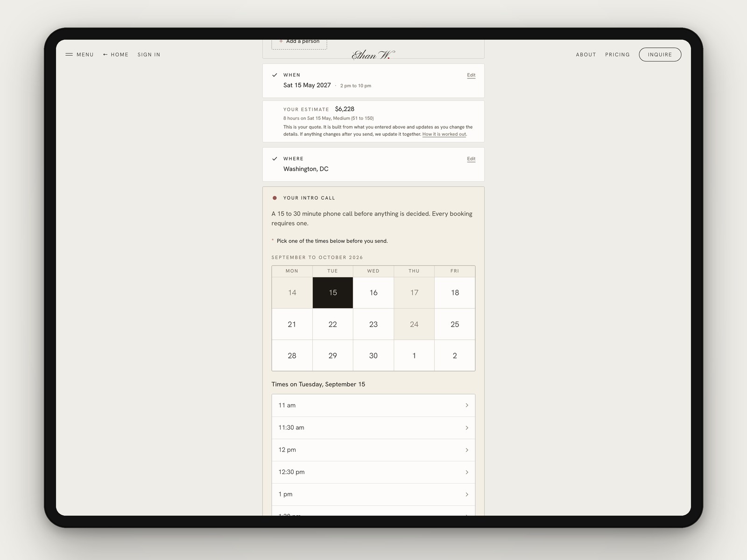
Task: Open the 12:30 pm slot chevron
Action: point(467,472)
